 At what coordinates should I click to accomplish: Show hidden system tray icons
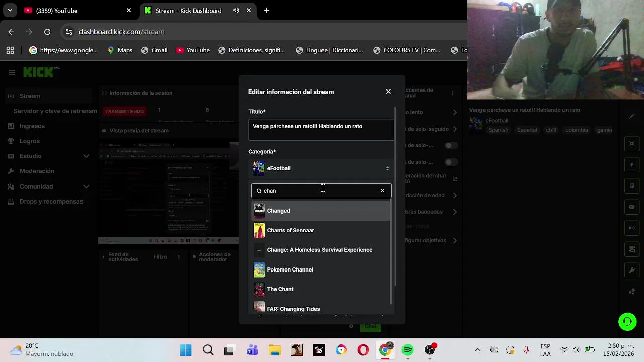coord(478,350)
